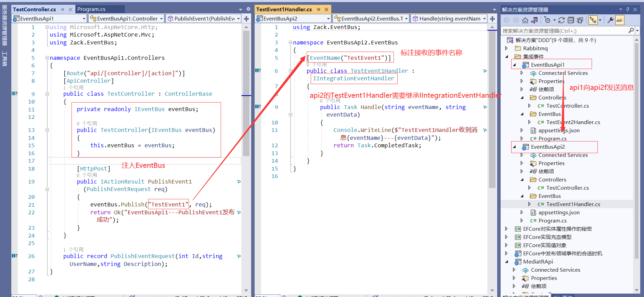
Task: Open the 工具箱 side tab
Action: pyautogui.click(x=5, y=58)
